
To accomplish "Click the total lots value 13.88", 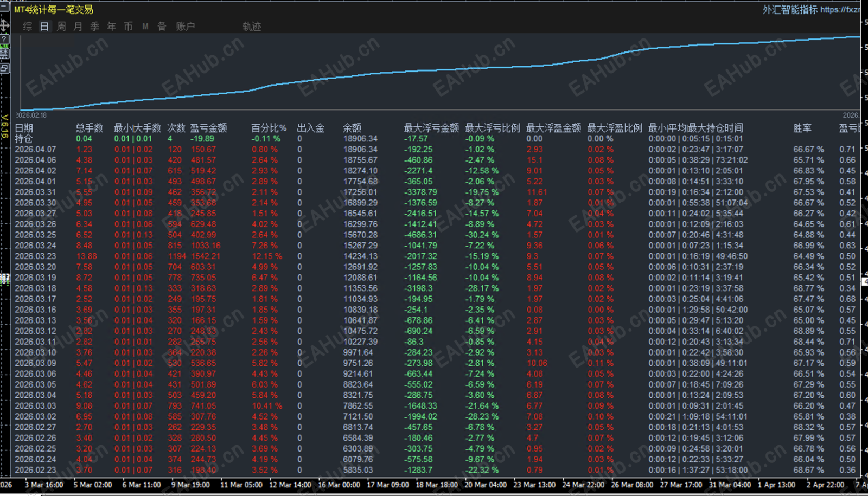I will coord(87,256).
